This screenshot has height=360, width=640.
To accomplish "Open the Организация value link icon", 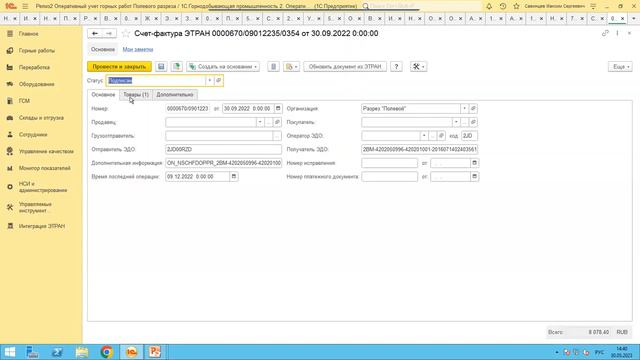I will coord(473,109).
